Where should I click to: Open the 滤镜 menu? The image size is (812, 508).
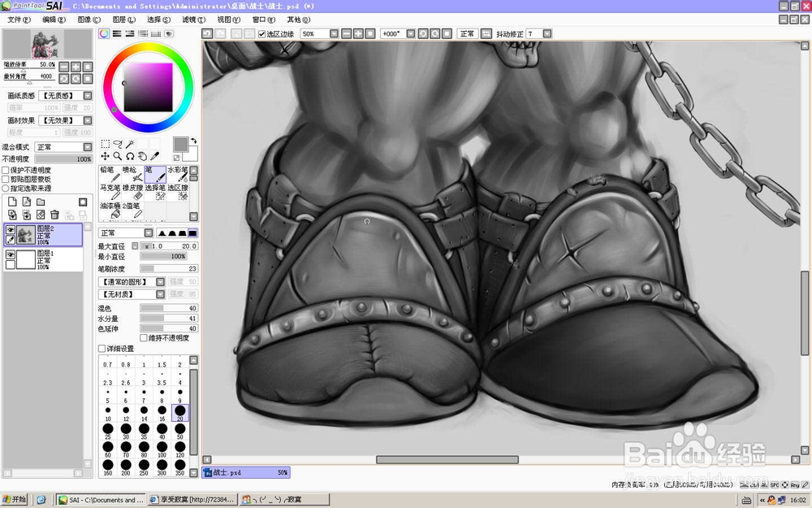tap(194, 20)
